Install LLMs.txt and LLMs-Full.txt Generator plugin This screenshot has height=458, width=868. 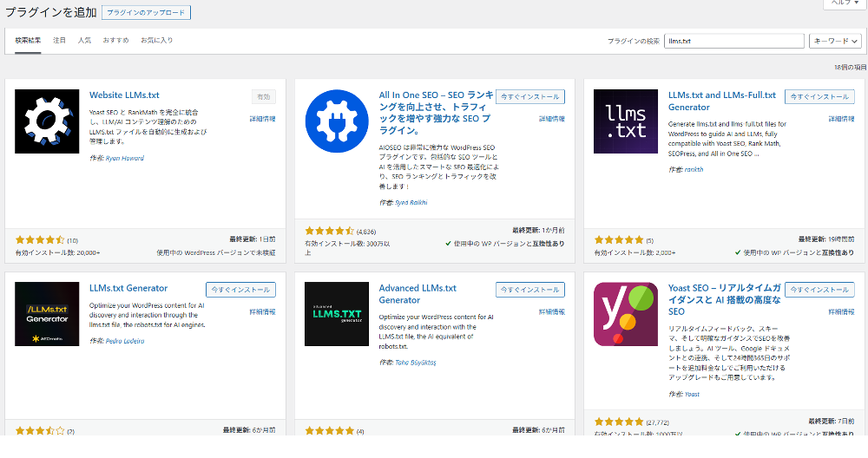click(819, 97)
